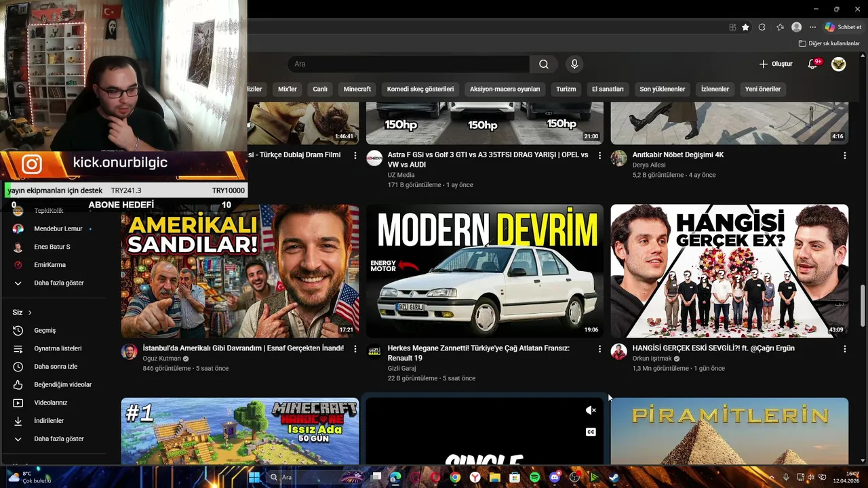Open options menu for Hangisi Gerçek Eski Sevgili video
Screen dimensions: 868x488
[844, 348]
